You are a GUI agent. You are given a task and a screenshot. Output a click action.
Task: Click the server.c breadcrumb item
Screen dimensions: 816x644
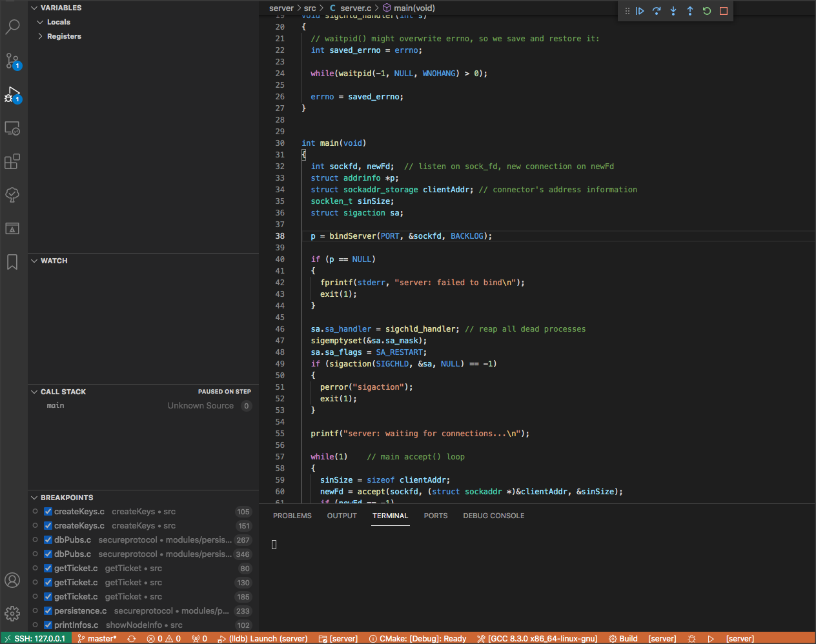coord(351,8)
